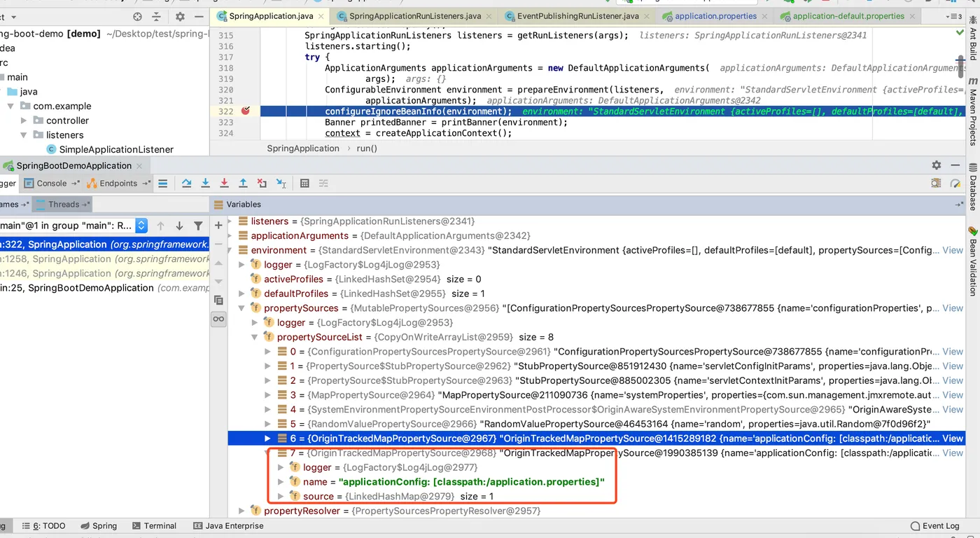Expand the defaultProfiles field
Screen dimensions: 980x538
(x=242, y=294)
